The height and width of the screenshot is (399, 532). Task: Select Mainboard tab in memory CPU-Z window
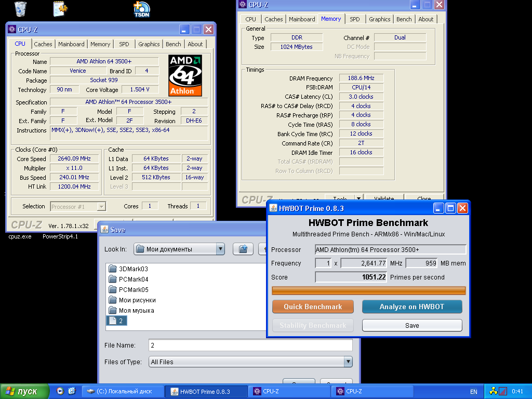(x=302, y=19)
